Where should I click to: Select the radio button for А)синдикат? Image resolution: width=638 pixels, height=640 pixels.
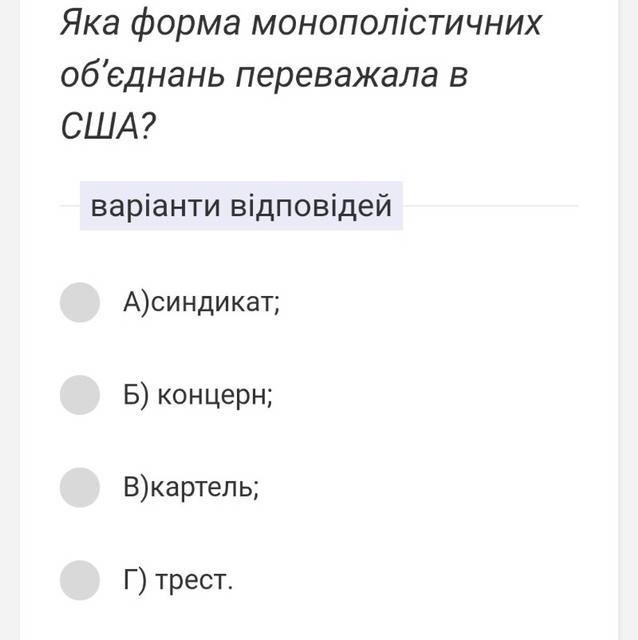point(80,302)
